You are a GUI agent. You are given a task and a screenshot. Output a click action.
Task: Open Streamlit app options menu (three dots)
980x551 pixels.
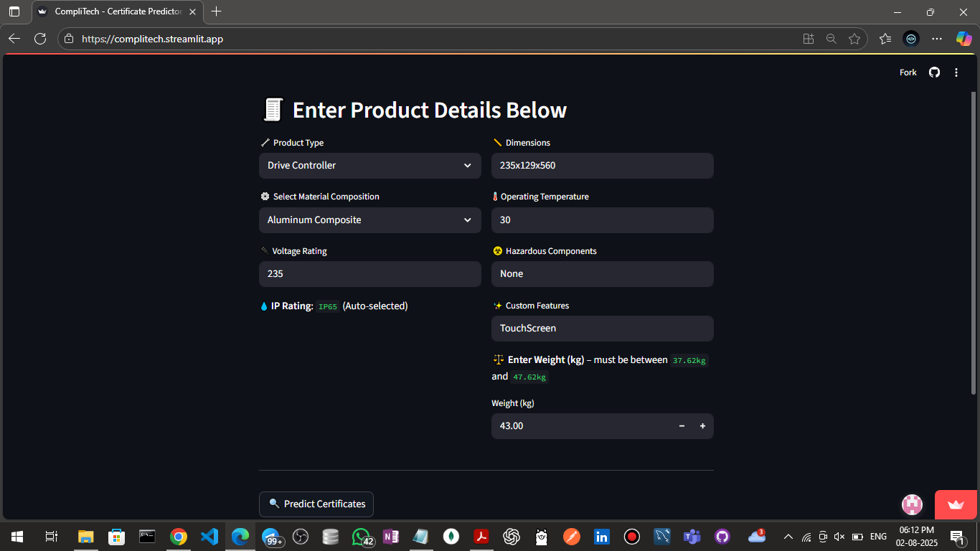[x=956, y=72]
